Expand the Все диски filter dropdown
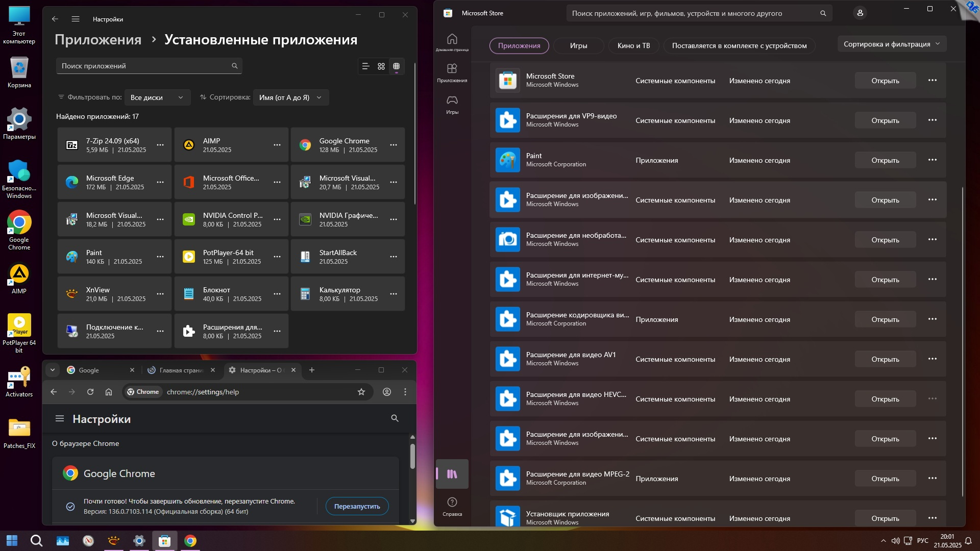The image size is (980, 551). pos(157,97)
